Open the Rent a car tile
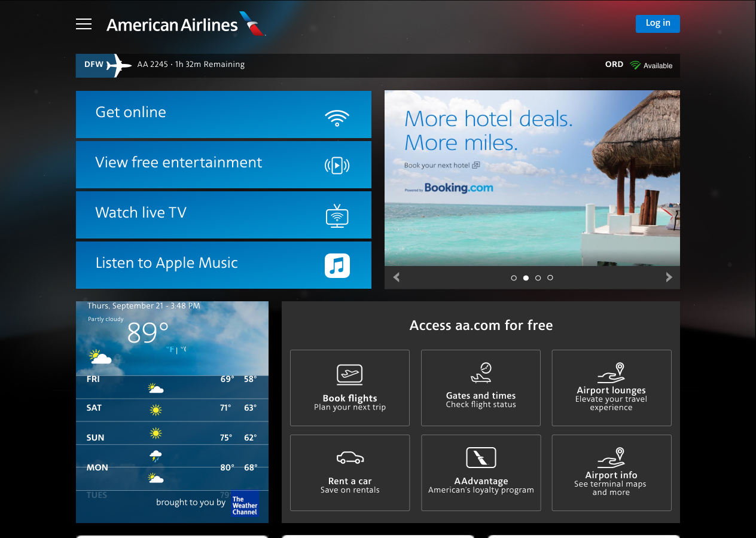 [350, 473]
